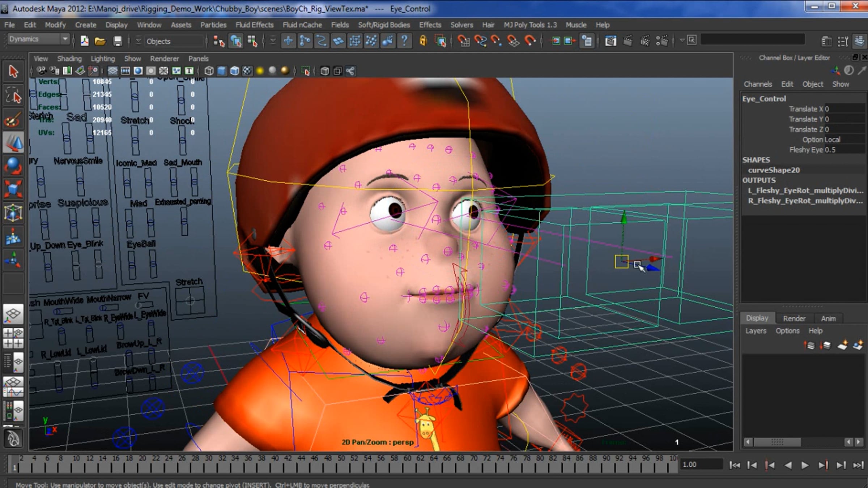Choose the Rotate tool sphere icon
This screenshot has width=868, height=488.
point(13,166)
